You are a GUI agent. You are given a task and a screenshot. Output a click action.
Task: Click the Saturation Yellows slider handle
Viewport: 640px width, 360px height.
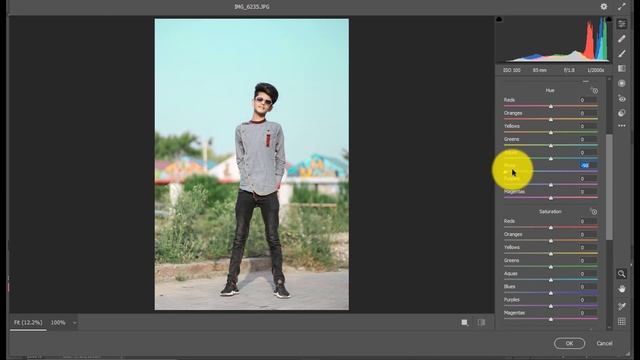pyautogui.click(x=551, y=254)
